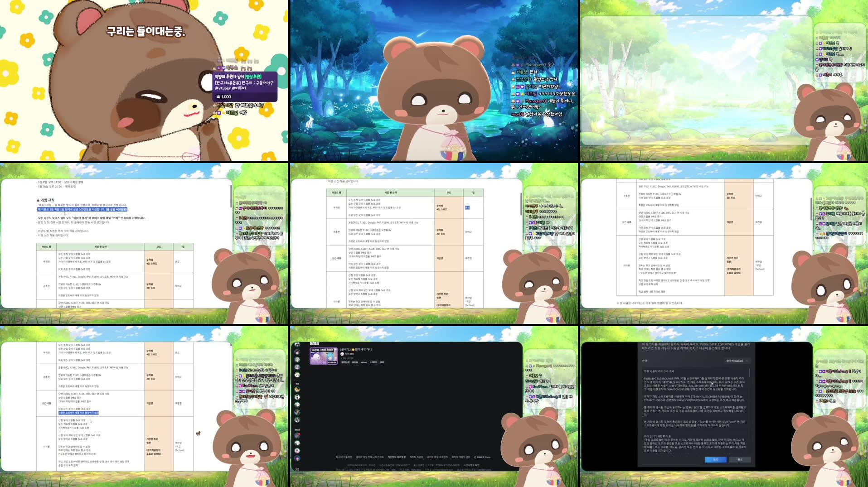Click the blue-highlighted 온도 table cell
Image resolution: width=868 pixels, height=487 pixels.
pos(467,207)
